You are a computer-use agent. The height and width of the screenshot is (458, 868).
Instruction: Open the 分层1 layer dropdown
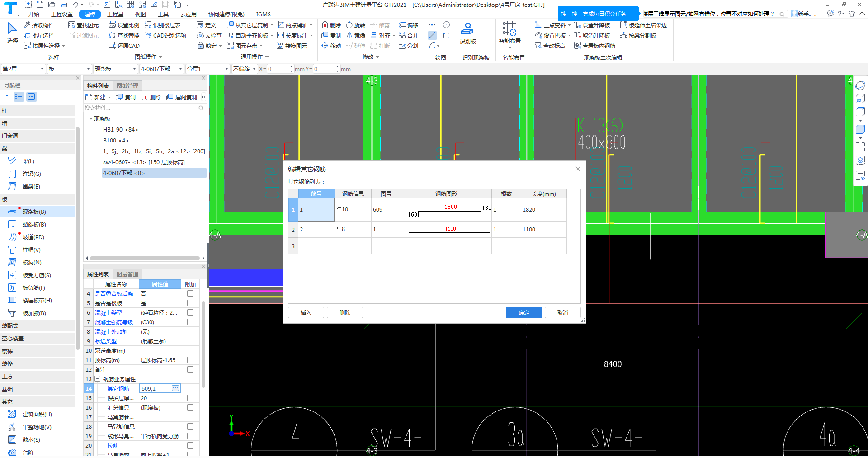coord(208,69)
